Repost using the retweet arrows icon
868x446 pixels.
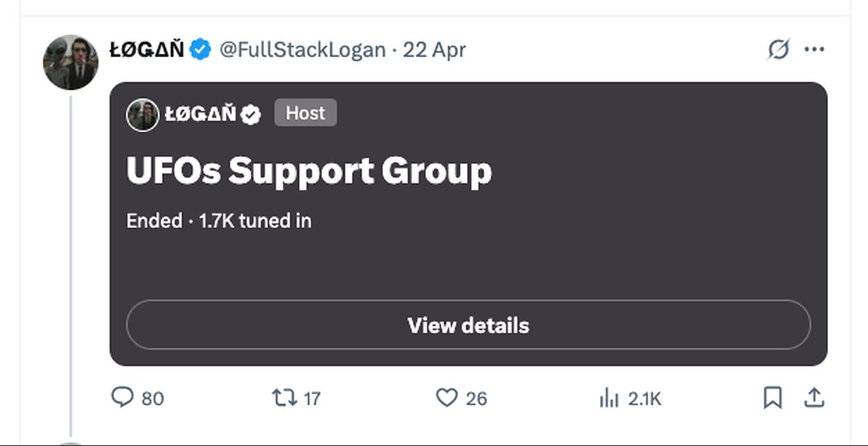click(x=284, y=398)
